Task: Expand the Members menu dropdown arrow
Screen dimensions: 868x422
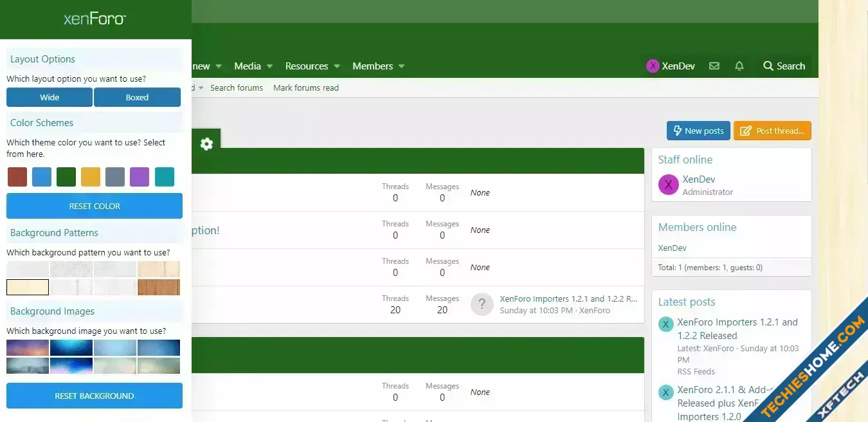Action: point(402,66)
